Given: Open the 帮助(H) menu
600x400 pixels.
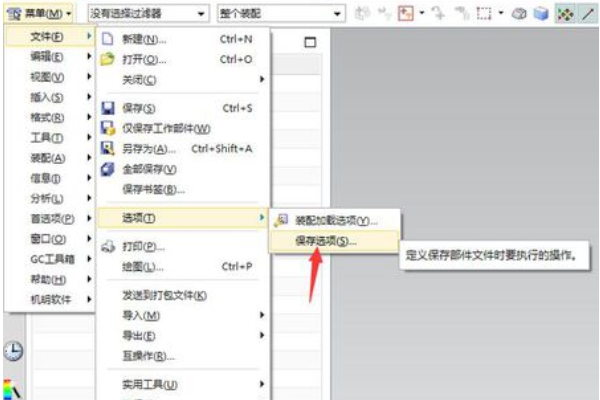Looking at the screenshot, I should click(x=50, y=279).
